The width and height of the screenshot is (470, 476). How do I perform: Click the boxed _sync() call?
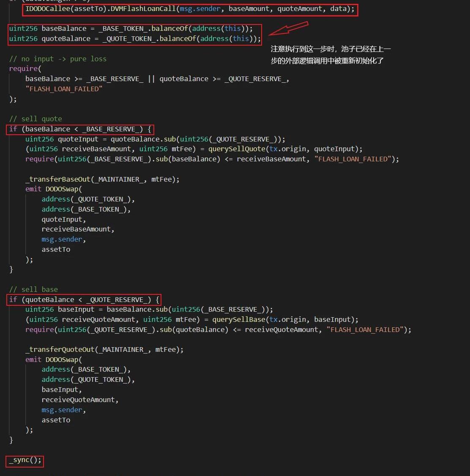[x=25, y=460]
